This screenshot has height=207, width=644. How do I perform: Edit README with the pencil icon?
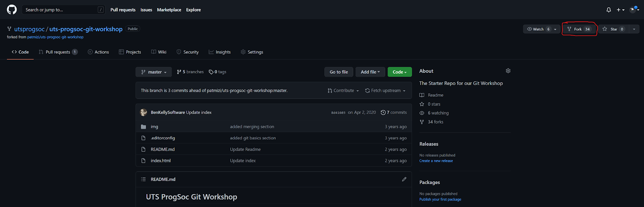(x=404, y=179)
